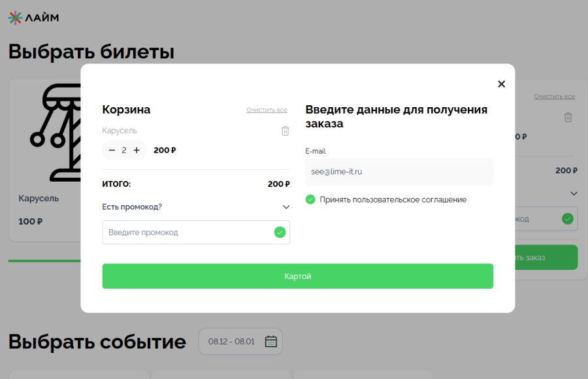Toggle accept user agreement checkbox
This screenshot has height=379, width=588.
coord(310,199)
